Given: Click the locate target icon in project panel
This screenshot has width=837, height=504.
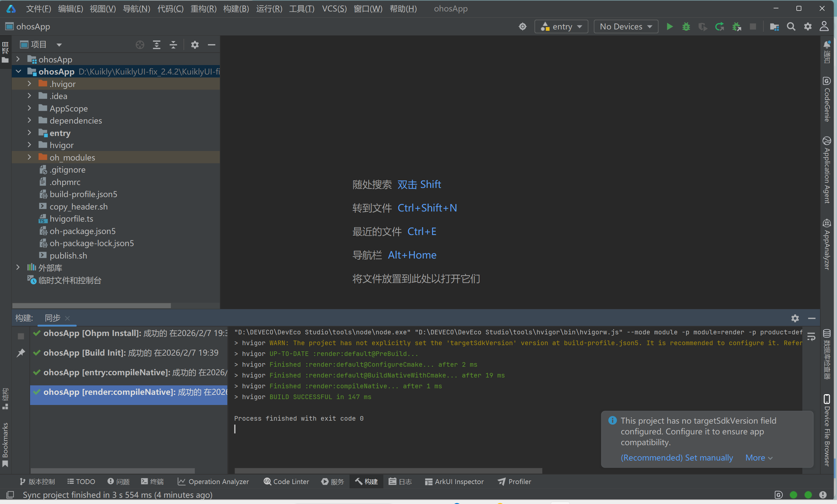Looking at the screenshot, I should coord(140,45).
